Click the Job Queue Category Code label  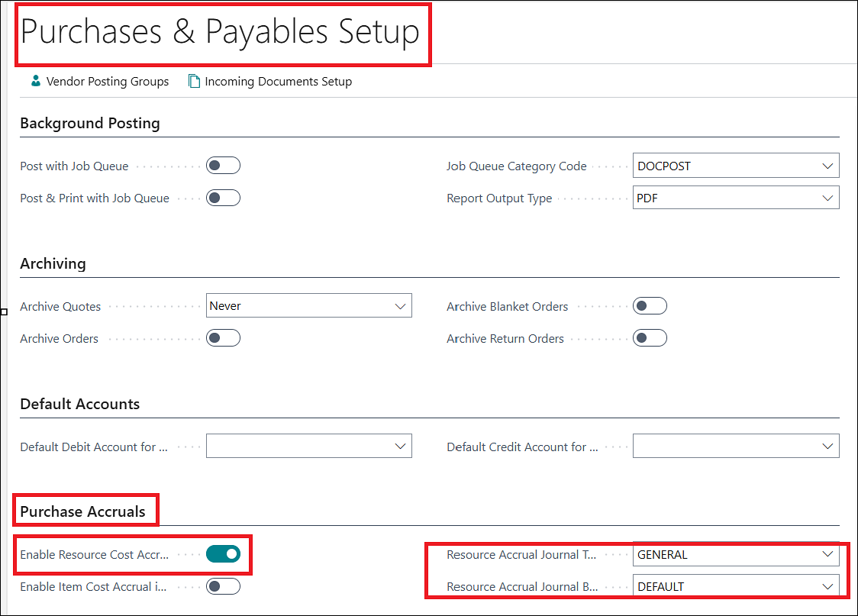click(x=517, y=166)
